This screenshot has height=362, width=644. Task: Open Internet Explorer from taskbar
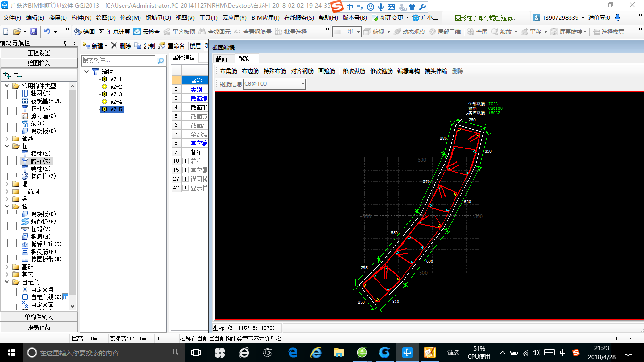click(316, 353)
